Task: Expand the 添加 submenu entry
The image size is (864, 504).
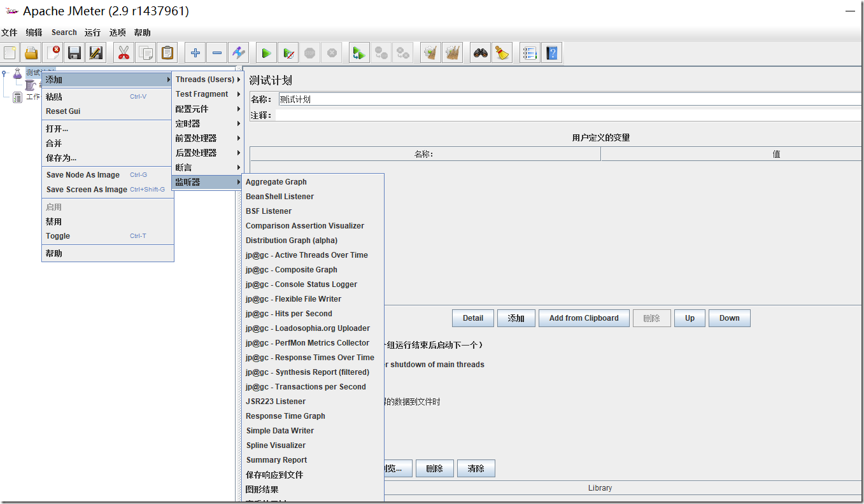Action: coord(108,80)
